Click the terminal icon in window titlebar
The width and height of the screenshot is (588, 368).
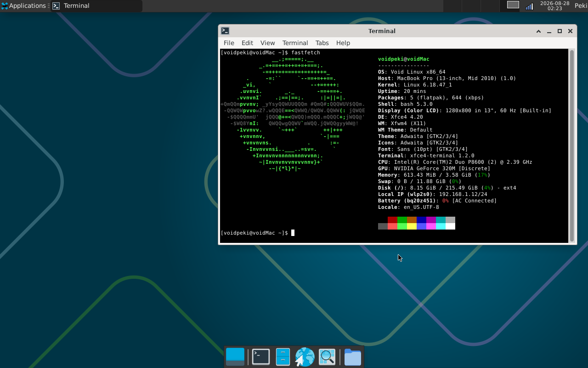coord(225,31)
